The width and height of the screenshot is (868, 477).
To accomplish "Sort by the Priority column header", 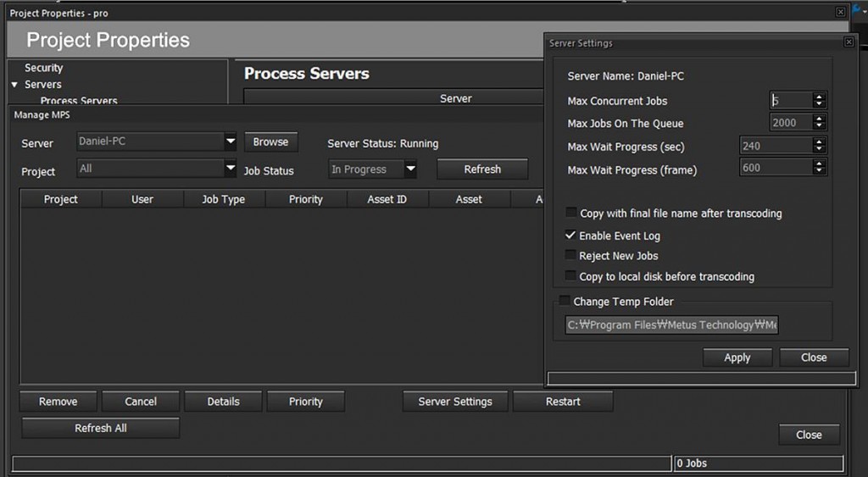I will click(305, 199).
